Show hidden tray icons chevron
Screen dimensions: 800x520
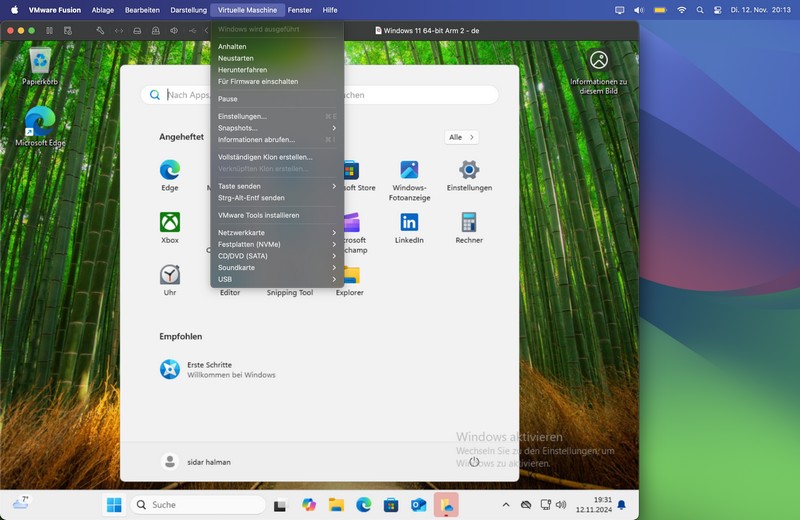pos(506,505)
